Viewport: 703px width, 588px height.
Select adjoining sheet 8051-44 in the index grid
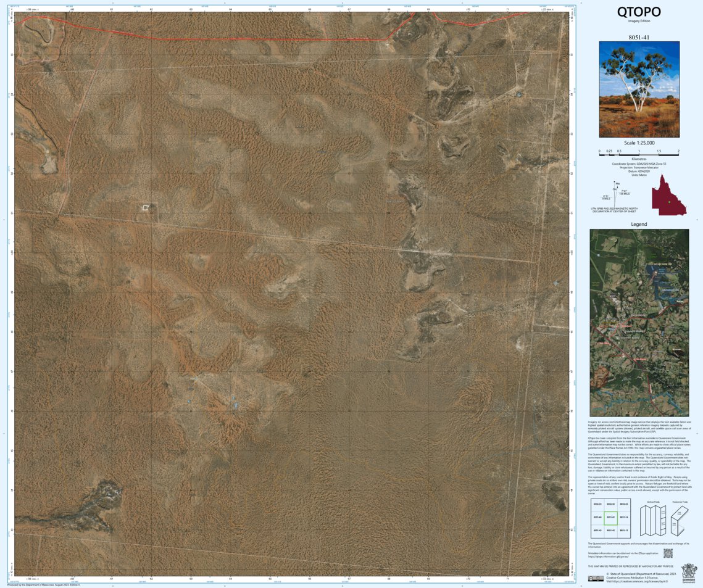coord(596,517)
